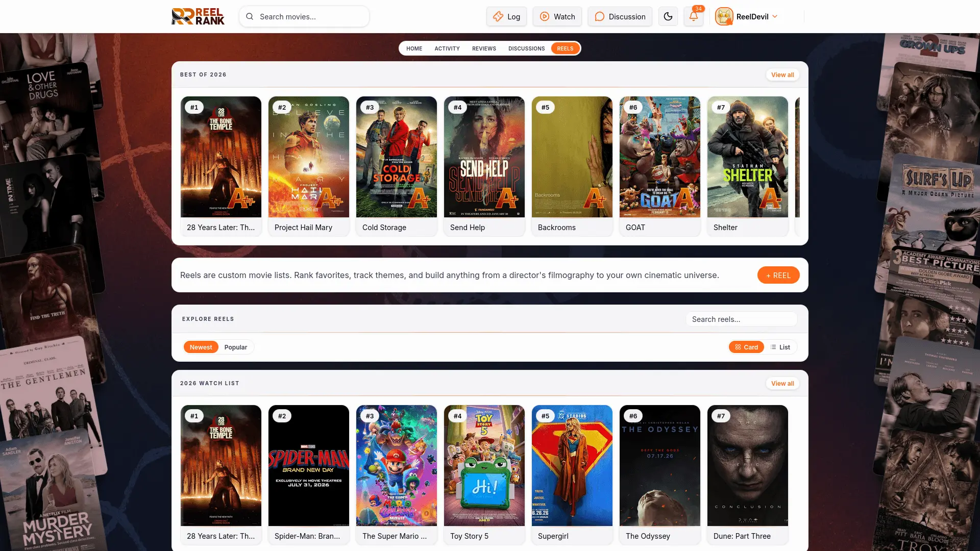Click the The Odyssey title text

coord(648,536)
